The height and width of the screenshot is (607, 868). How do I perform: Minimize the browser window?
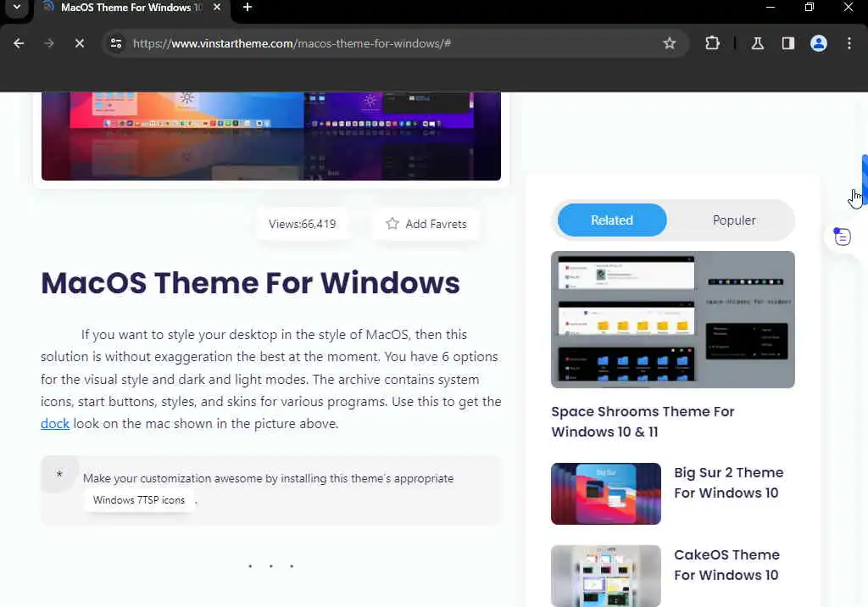(770, 7)
